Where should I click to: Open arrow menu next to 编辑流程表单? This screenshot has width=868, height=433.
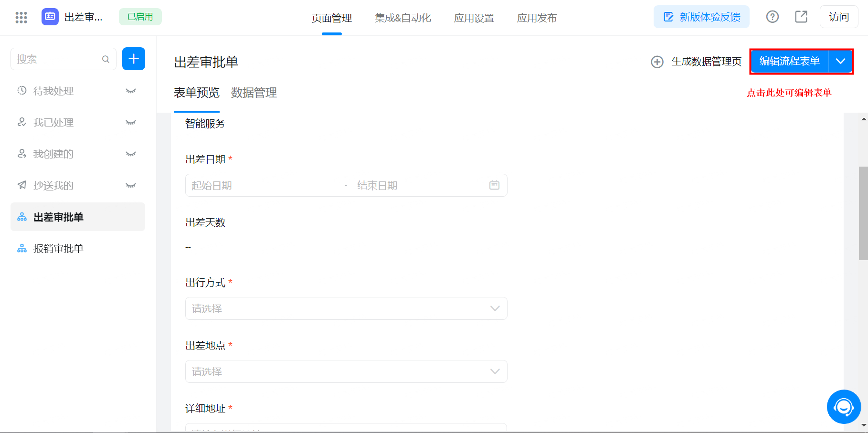(x=840, y=62)
